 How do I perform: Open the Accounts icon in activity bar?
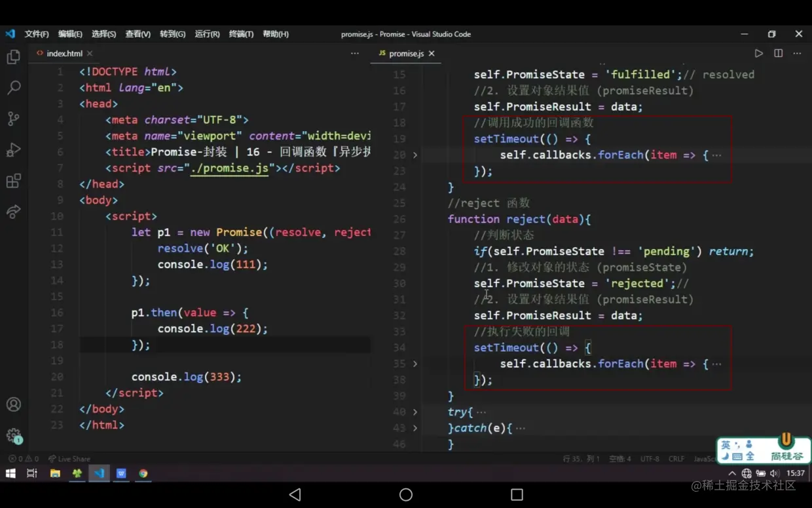(x=13, y=404)
